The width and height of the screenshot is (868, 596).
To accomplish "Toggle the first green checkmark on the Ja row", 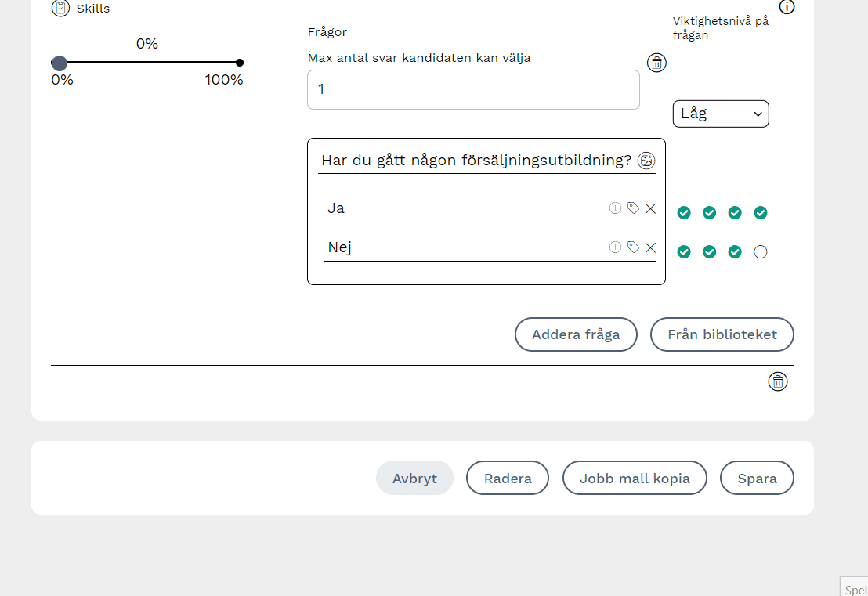I will coord(684,213).
